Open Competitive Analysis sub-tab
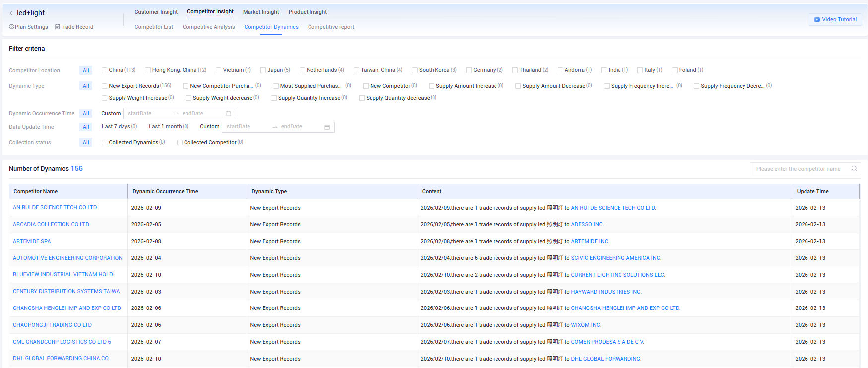The image size is (868, 368). pos(208,27)
